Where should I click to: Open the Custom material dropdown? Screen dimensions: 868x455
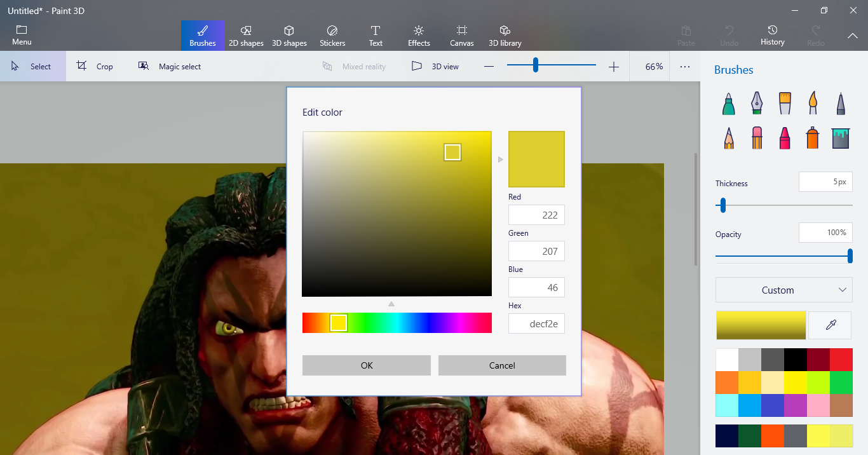pos(783,290)
